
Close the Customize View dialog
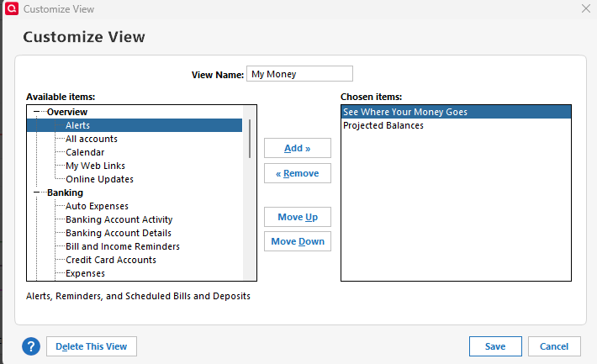click(586, 8)
